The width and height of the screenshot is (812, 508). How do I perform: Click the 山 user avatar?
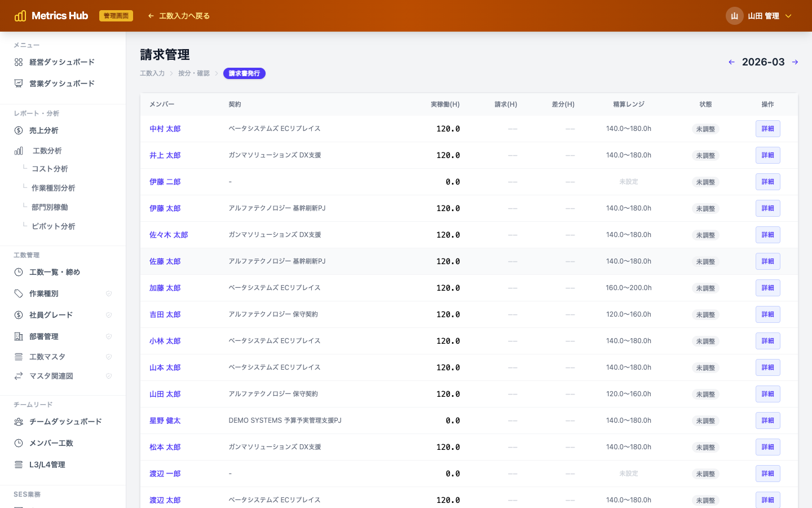734,16
